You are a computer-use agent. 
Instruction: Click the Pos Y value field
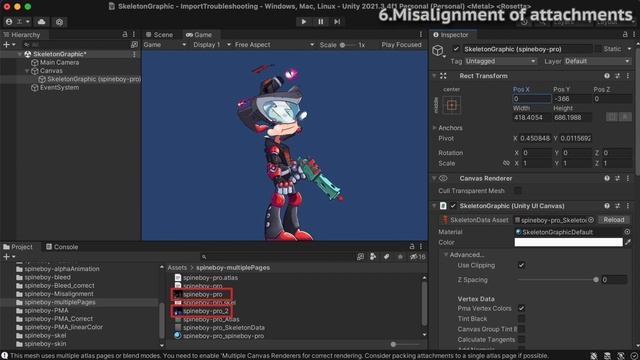[x=571, y=99]
